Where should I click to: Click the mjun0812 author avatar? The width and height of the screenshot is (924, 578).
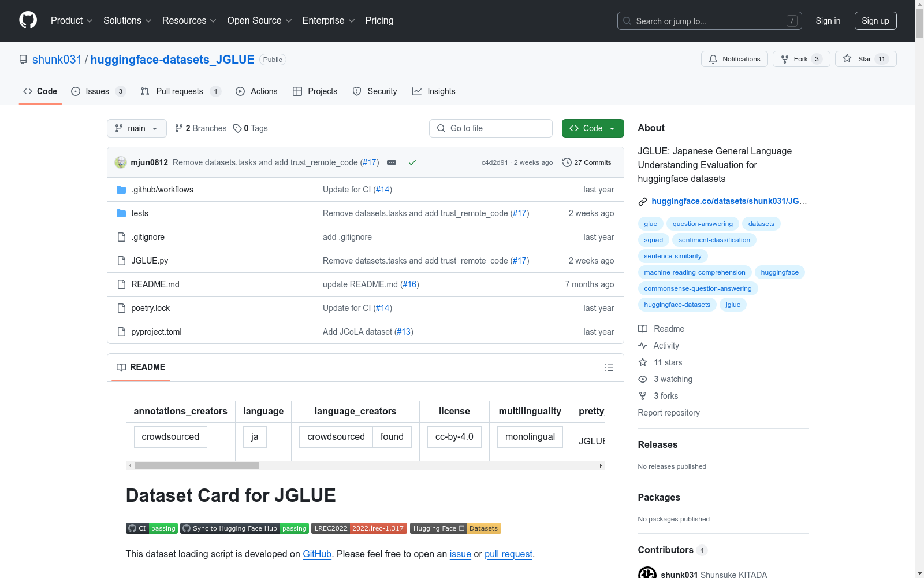point(121,162)
